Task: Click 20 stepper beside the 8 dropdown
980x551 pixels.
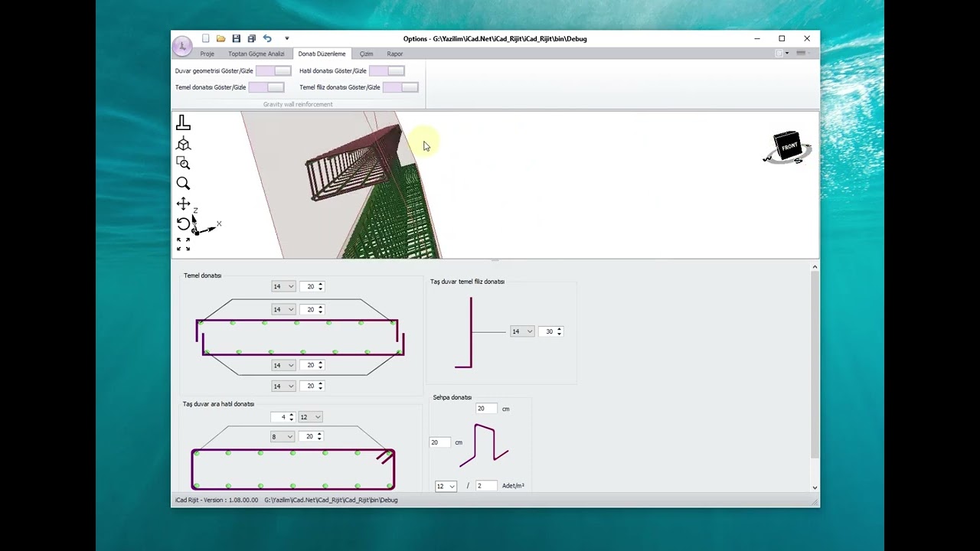Action: coord(311,436)
